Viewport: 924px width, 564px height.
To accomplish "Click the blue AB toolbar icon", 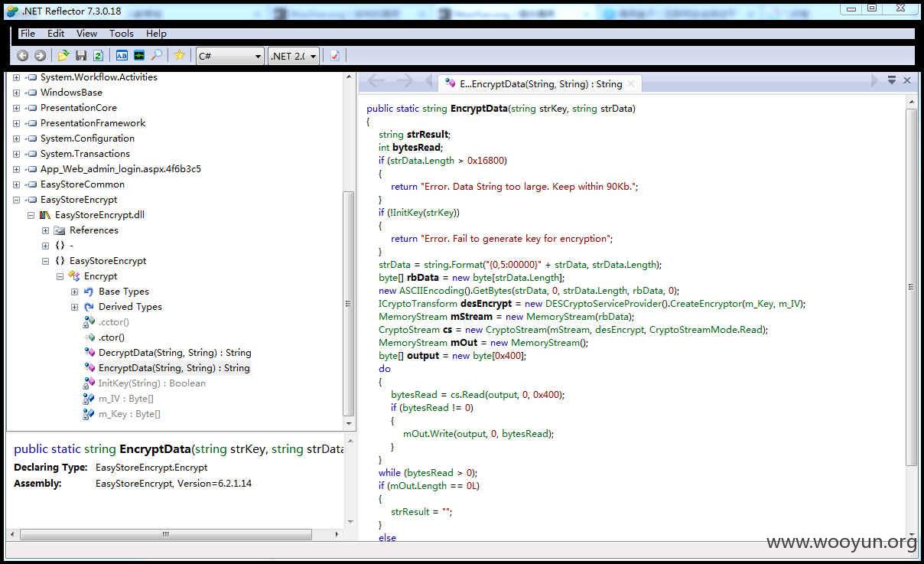I will click(122, 55).
